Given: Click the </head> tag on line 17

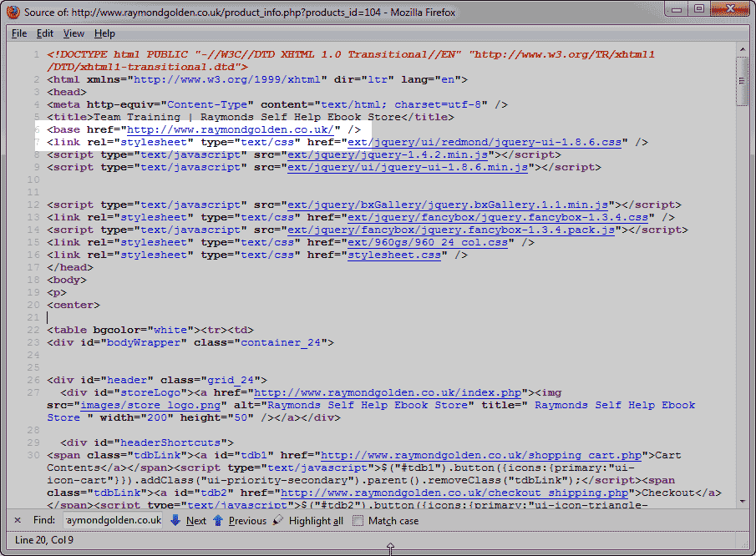Looking at the screenshot, I should 70,267.
